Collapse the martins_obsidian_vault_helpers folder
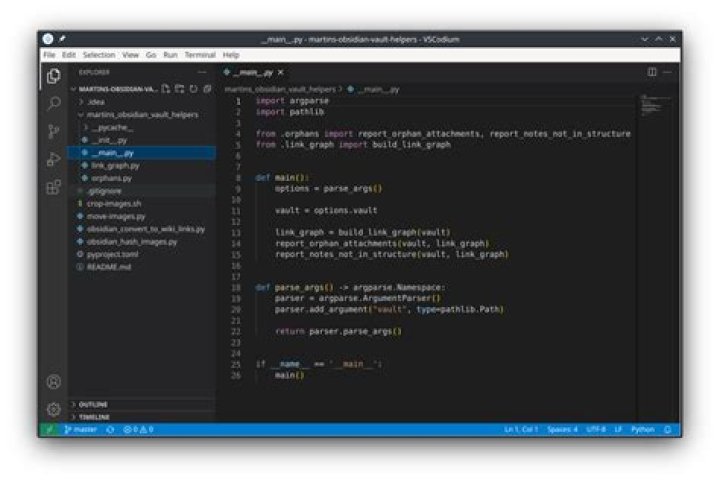This screenshot has width=720, height=482. tap(142, 114)
